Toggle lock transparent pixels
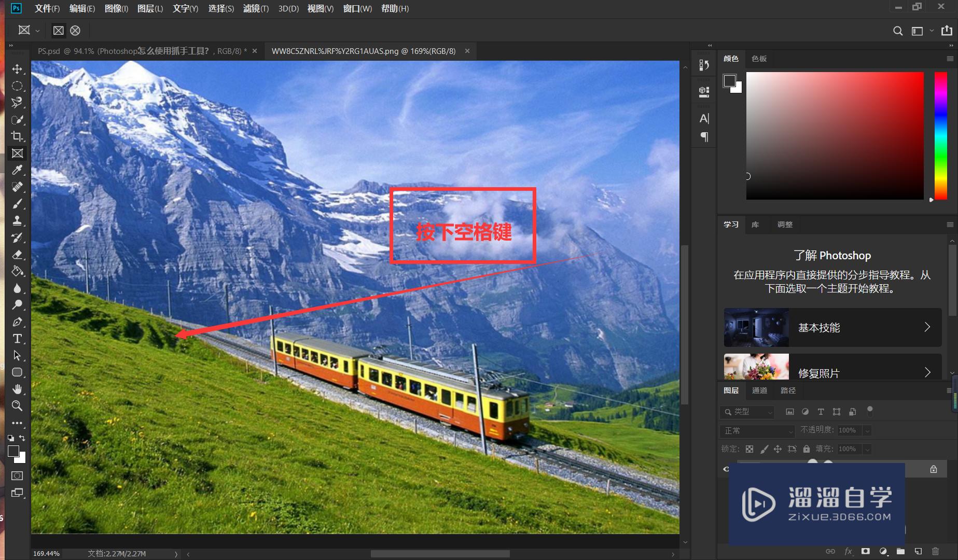 click(749, 449)
